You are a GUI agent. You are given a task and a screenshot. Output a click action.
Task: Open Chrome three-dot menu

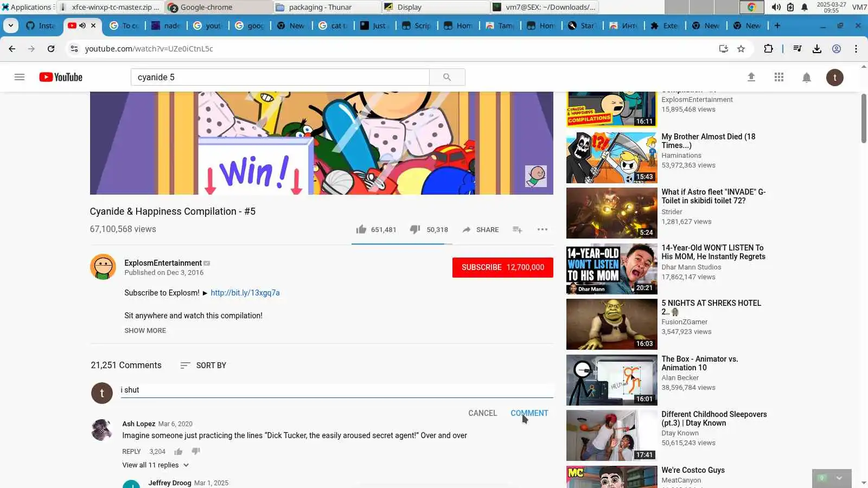[856, 49]
